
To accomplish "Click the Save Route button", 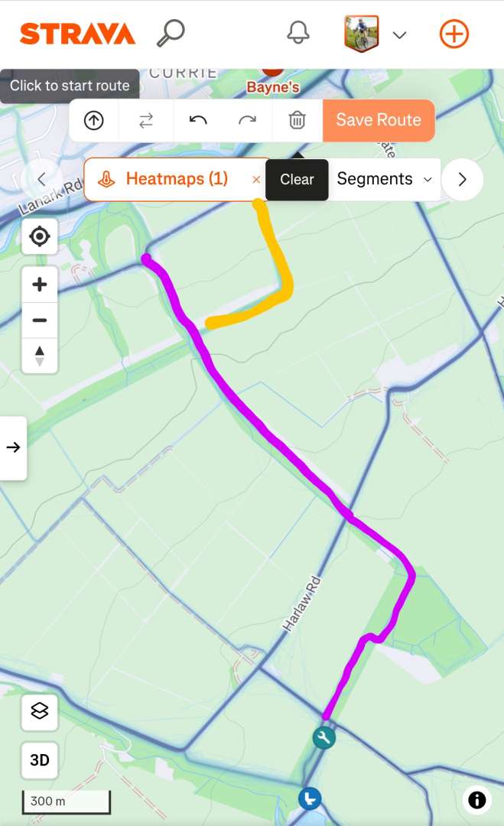I will pos(379,120).
